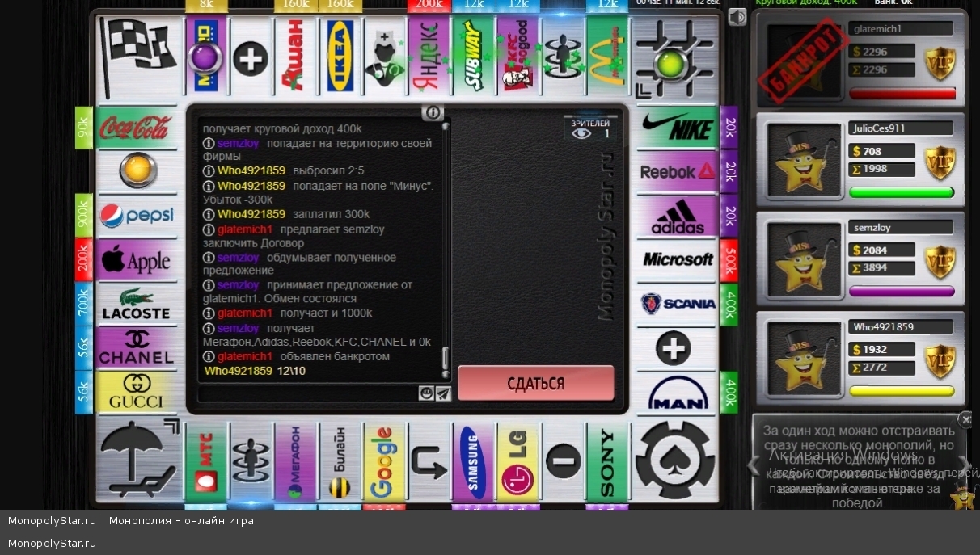Image resolution: width=980 pixels, height=555 pixels.
Task: Click the U-turn arrow cell
Action: pos(429,461)
